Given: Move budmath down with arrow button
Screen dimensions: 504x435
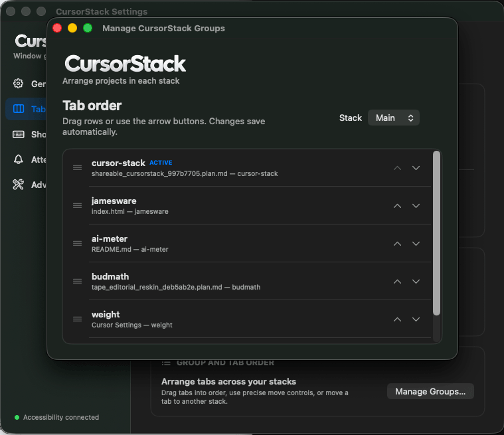Looking at the screenshot, I should 416,282.
